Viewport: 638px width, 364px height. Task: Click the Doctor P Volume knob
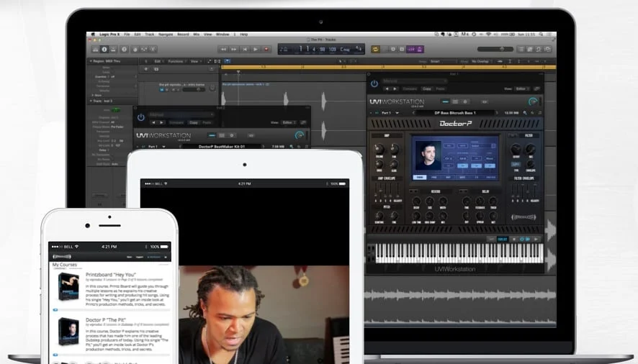(x=379, y=149)
